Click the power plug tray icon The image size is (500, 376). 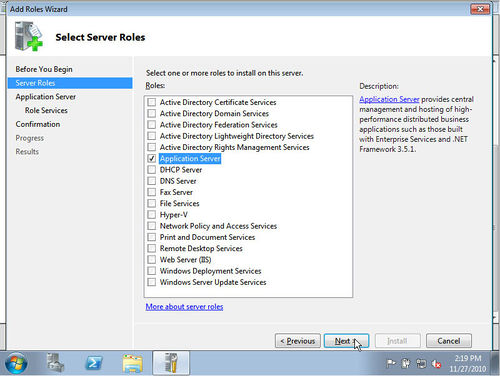(406, 363)
